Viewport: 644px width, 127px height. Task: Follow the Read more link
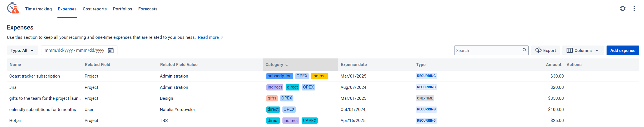pyautogui.click(x=210, y=37)
